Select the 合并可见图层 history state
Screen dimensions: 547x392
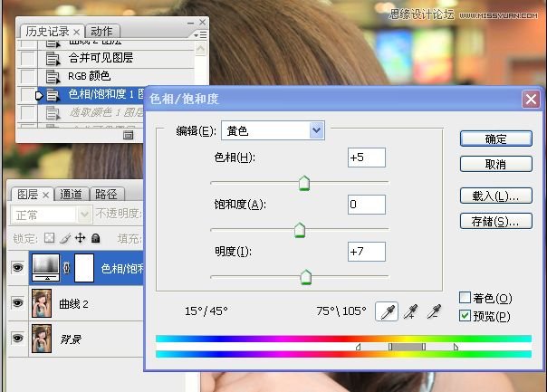point(116,58)
